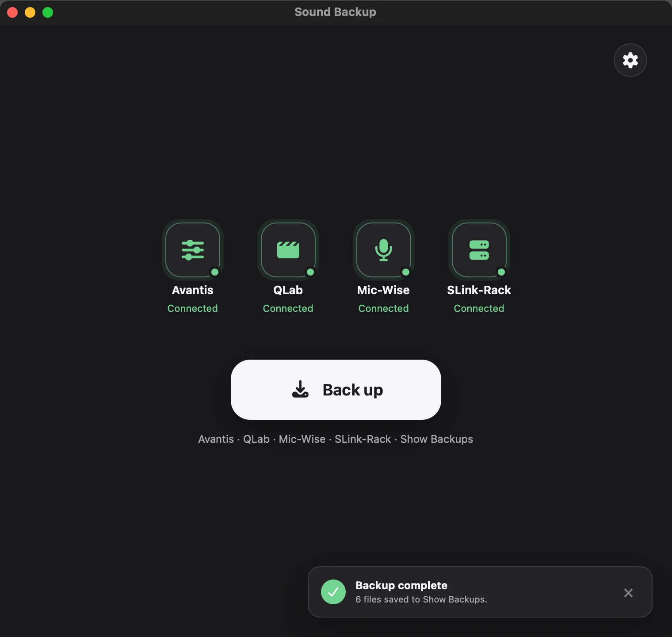Close the Sound Backup window
The width and height of the screenshot is (672, 637).
click(x=12, y=12)
